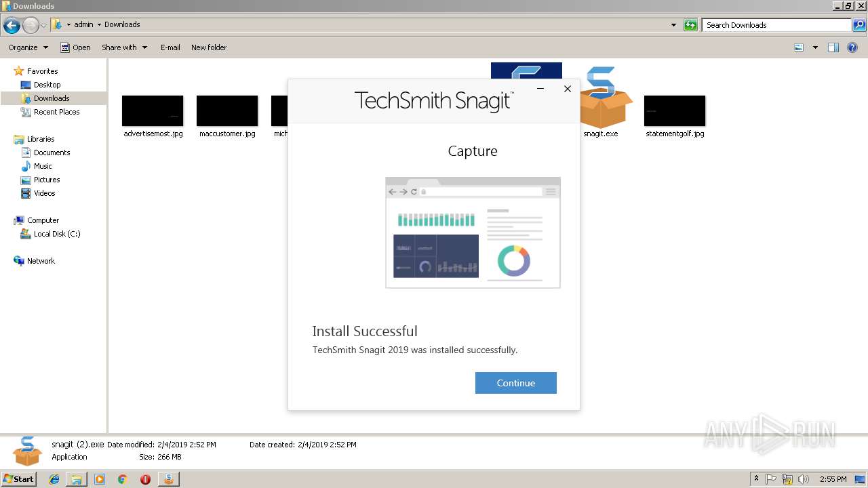Minimize the TechSmith Snagit installer dialog
868x488 pixels.
pos(540,89)
